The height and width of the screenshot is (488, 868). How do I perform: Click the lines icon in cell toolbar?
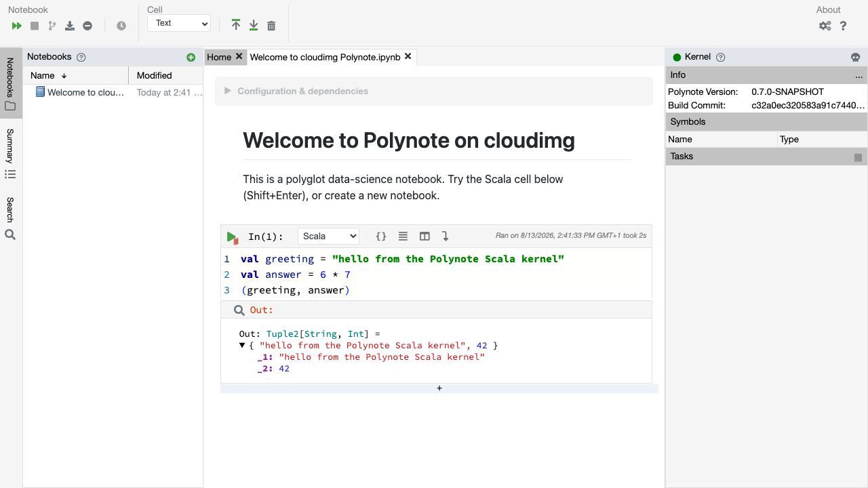click(x=403, y=237)
